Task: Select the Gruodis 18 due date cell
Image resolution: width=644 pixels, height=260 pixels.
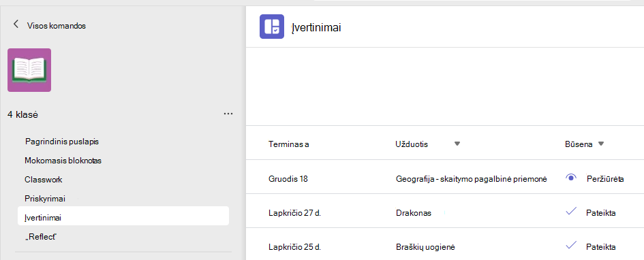Action: coord(288,179)
